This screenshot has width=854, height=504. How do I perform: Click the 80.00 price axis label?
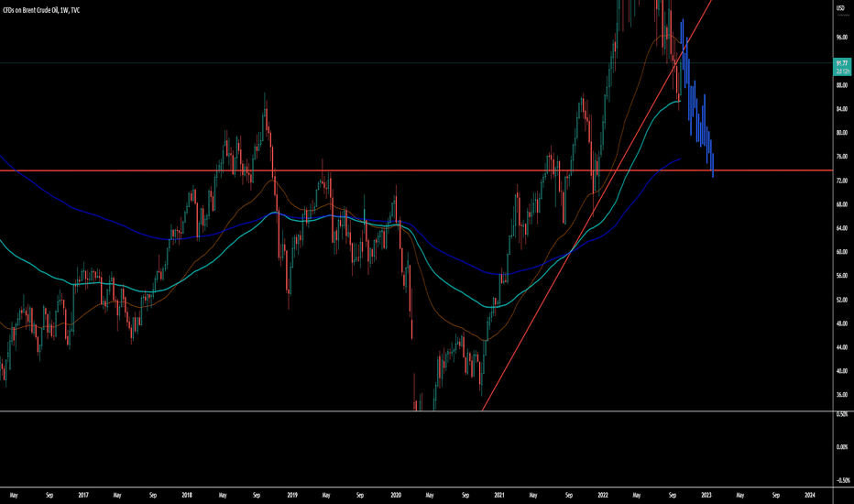(x=842, y=132)
